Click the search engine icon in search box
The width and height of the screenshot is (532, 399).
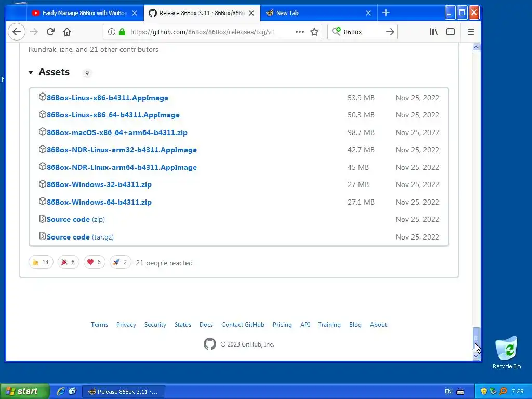(336, 32)
